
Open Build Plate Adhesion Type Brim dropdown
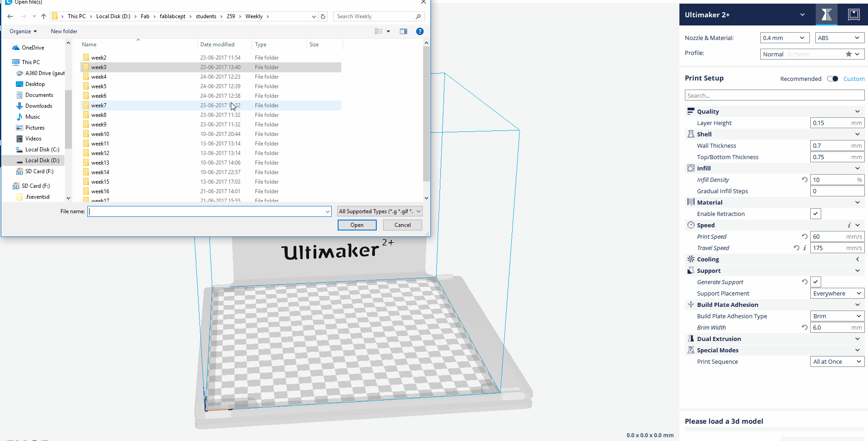837,316
